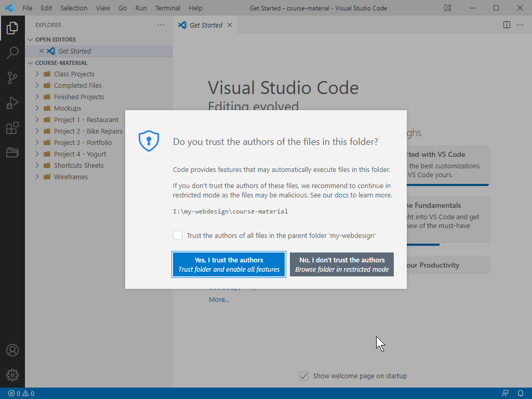Open Explorer views and more actions ellipsis
Image resolution: width=532 pixels, height=399 pixels.
click(161, 25)
